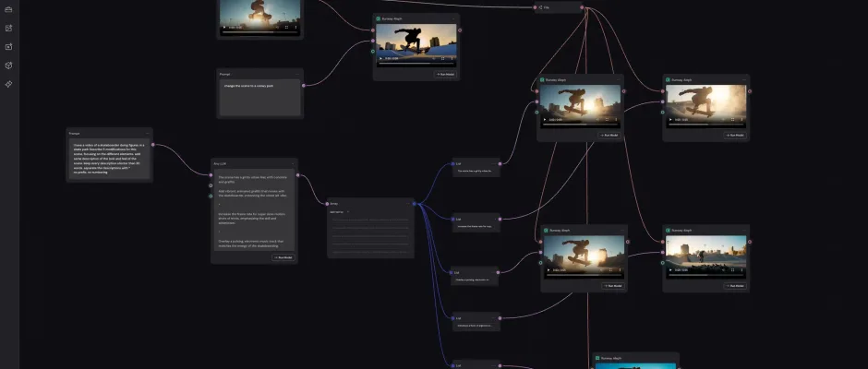Open the options menu of the 'change the scene' Prompt node
Image resolution: width=868 pixels, height=369 pixels.
coord(296,74)
